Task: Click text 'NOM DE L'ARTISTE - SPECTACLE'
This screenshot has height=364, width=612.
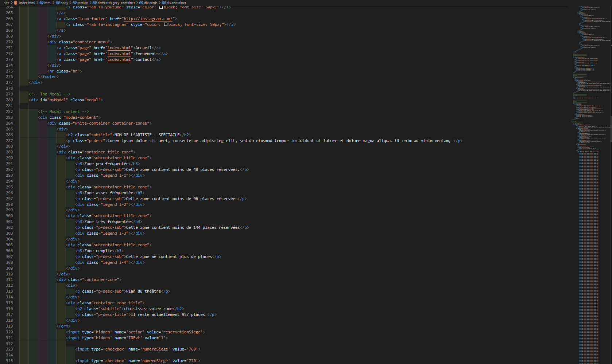Action: [147, 135]
